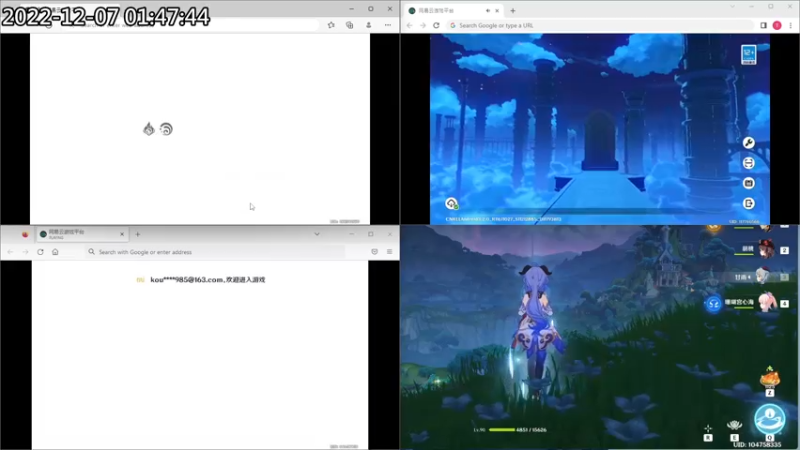Image resolution: width=800 pixels, height=450 pixels.
Task: Select highlighted party character slot 3
Action: point(762,277)
